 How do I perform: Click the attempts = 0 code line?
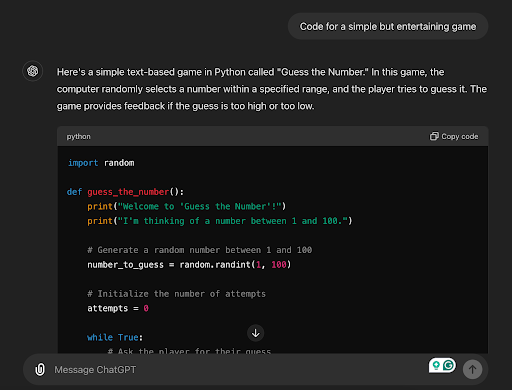click(x=118, y=308)
